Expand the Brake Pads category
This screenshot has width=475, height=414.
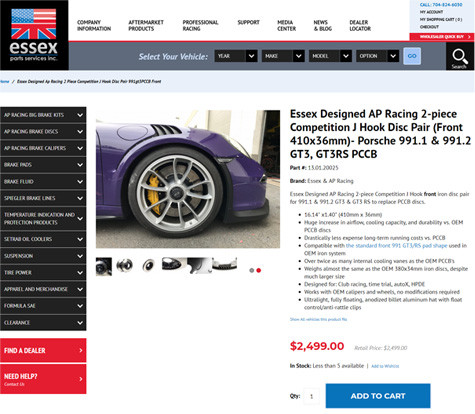43,165
